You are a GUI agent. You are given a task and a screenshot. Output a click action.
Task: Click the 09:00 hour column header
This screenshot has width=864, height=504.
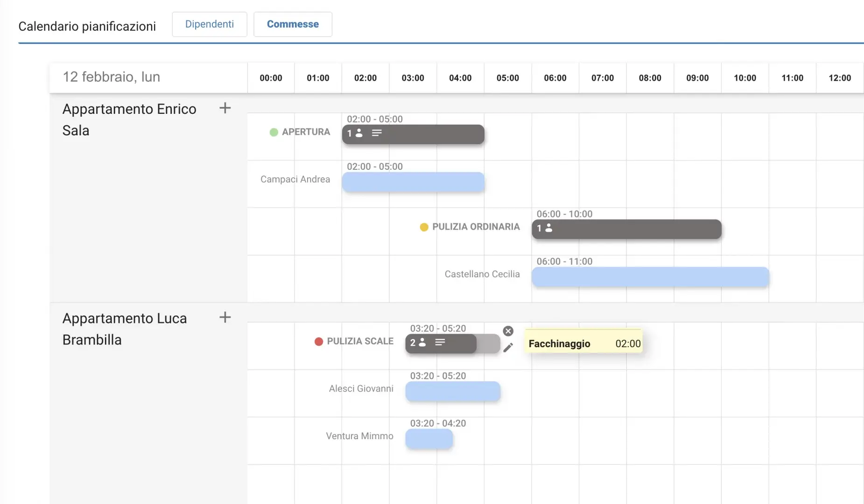(697, 78)
